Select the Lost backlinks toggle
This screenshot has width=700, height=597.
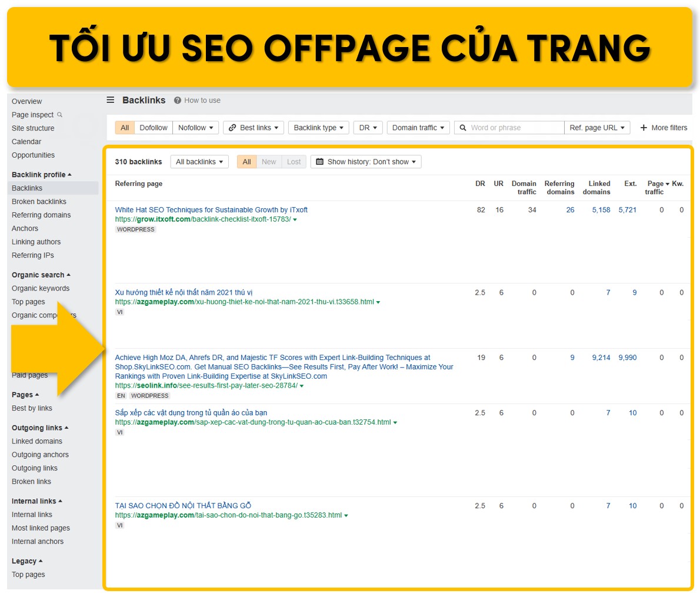pos(294,162)
